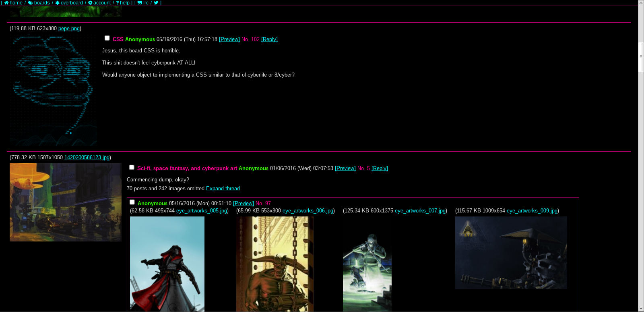Screen dimensions: 644x312
Task: Select the text 'Commencing dump, okay?'
Action: point(158,180)
